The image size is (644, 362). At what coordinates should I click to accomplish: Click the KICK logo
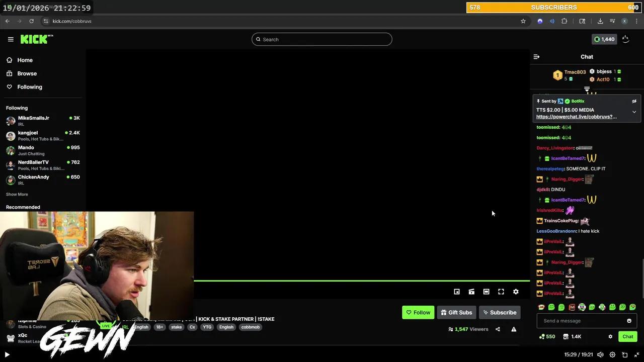[x=36, y=39]
